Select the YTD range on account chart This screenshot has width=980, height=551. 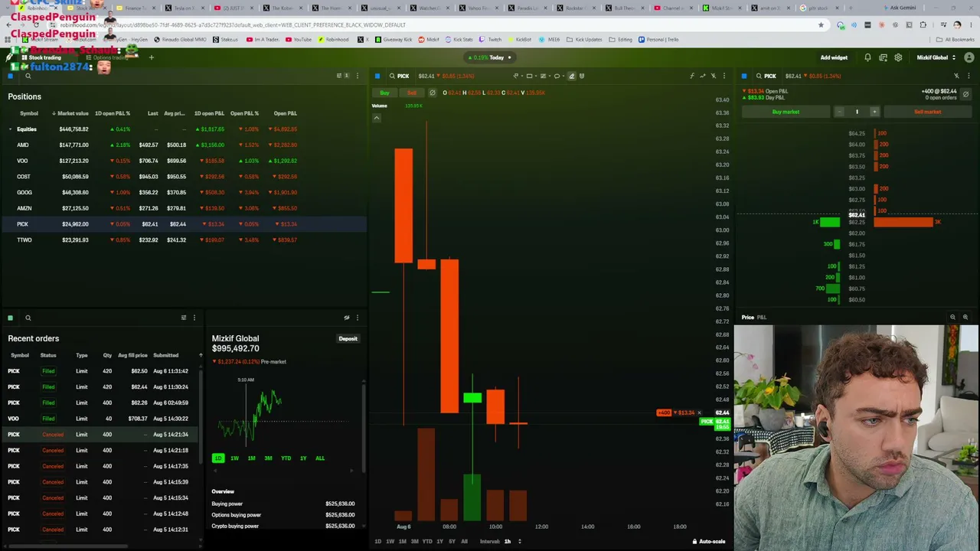[286, 458]
